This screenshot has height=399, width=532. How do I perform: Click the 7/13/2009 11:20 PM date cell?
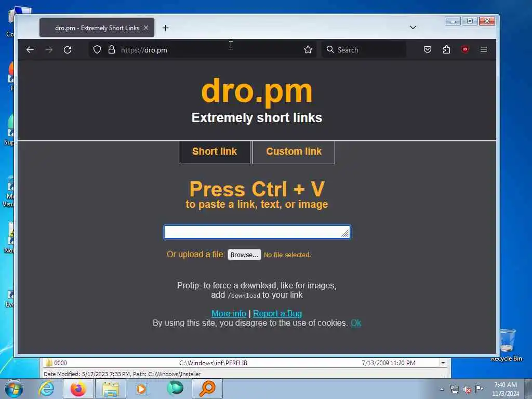pos(389,363)
